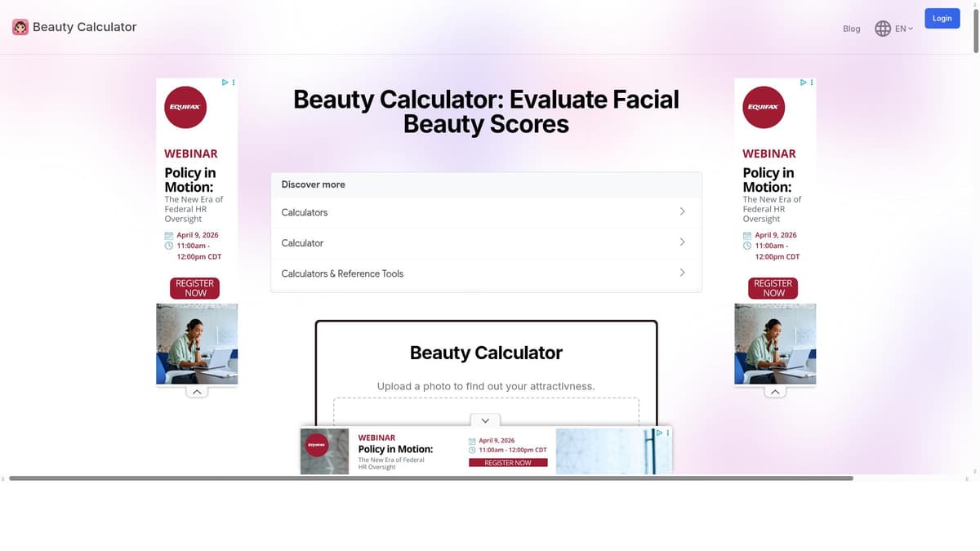Open the Calculator discover link

pos(486,243)
